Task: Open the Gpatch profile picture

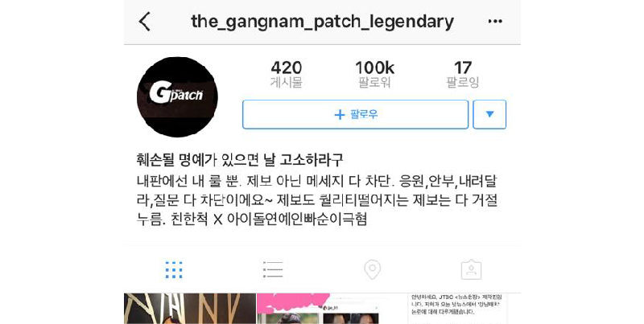Action: tap(177, 97)
